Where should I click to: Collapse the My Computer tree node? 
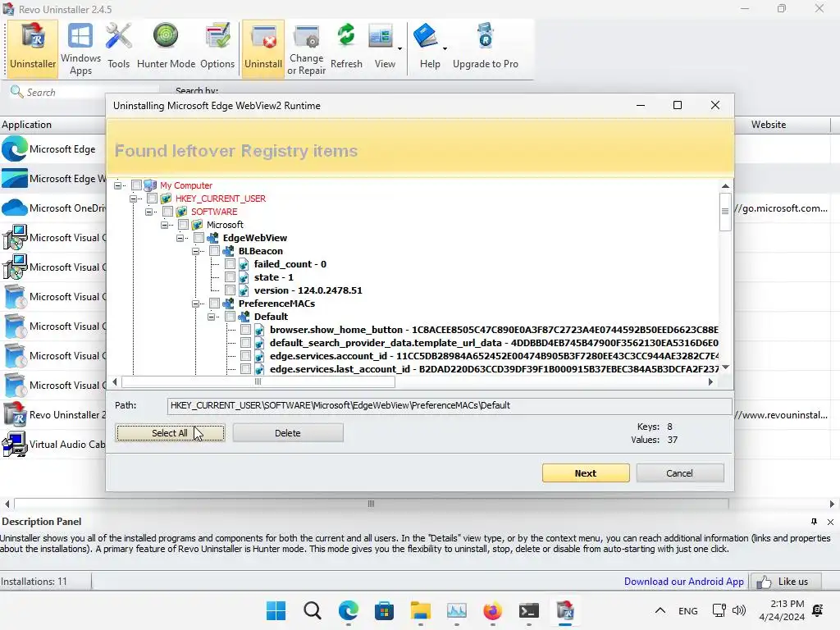pyautogui.click(x=117, y=185)
